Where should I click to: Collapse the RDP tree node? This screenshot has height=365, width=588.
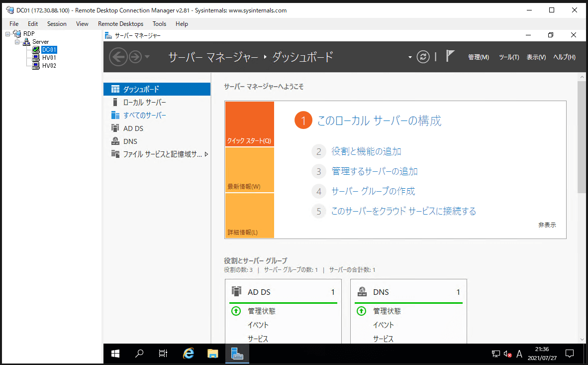point(7,34)
